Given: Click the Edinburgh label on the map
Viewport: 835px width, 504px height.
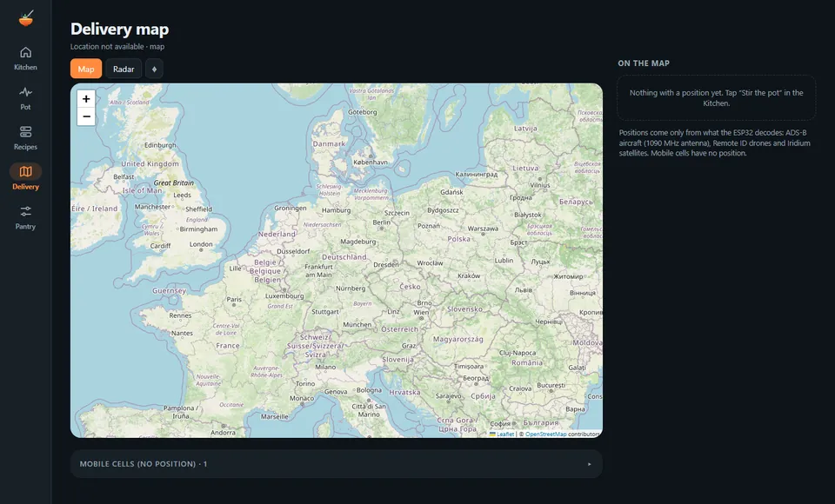Looking at the screenshot, I should coord(160,145).
